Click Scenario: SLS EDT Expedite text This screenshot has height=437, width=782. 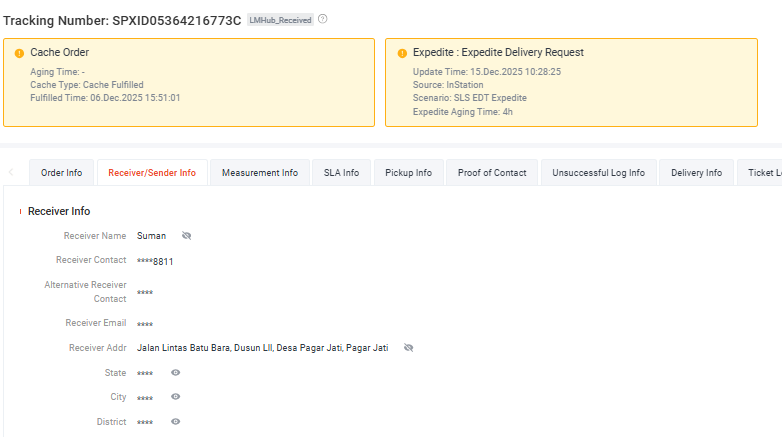(x=469, y=98)
